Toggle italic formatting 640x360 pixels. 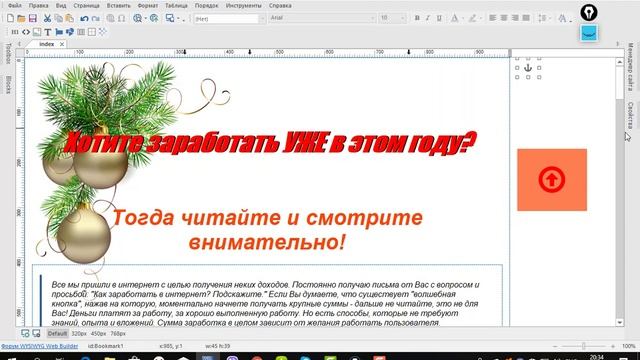click(428, 18)
